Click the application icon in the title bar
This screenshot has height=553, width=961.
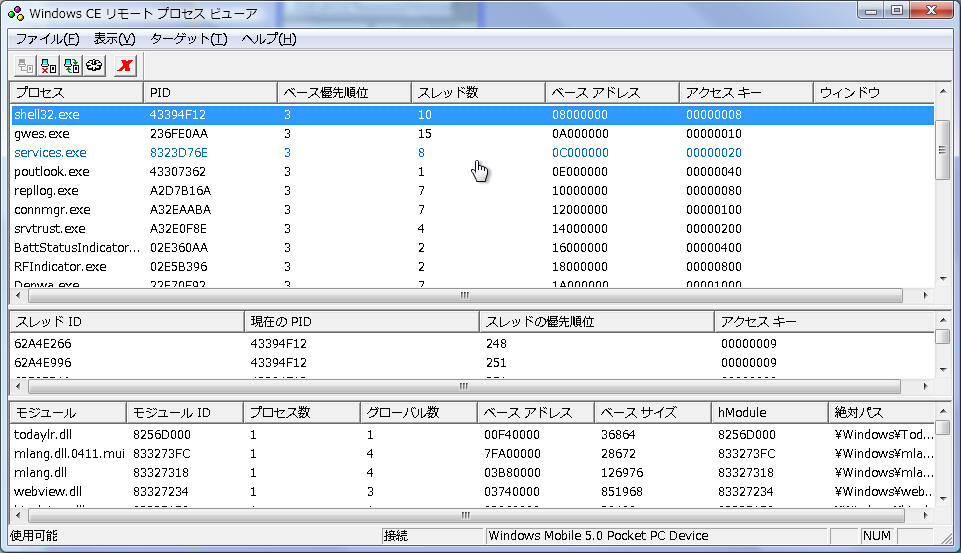tap(16, 13)
